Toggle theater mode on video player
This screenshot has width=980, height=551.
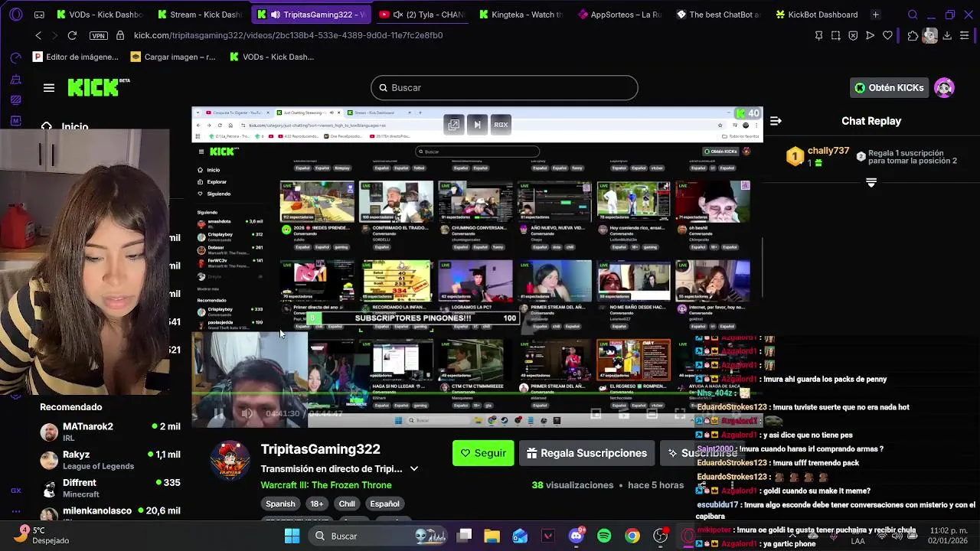click(x=652, y=414)
